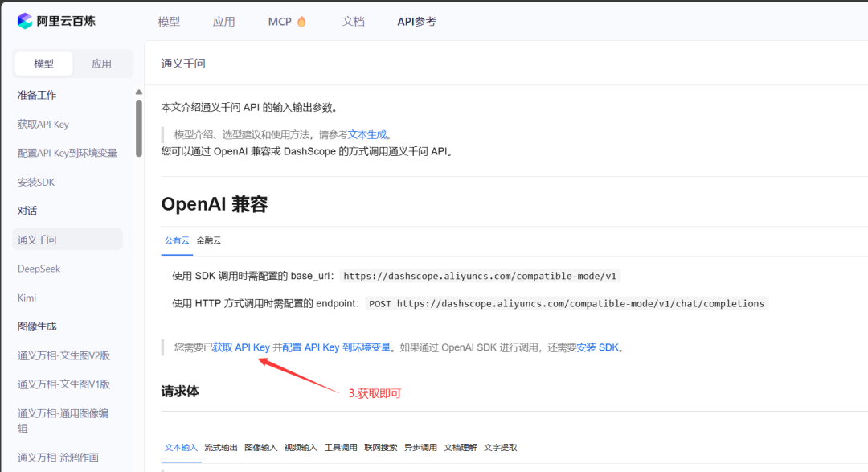This screenshot has width=868, height=472.
Task: Open 安装SDK in the sidebar
Action: 36,182
